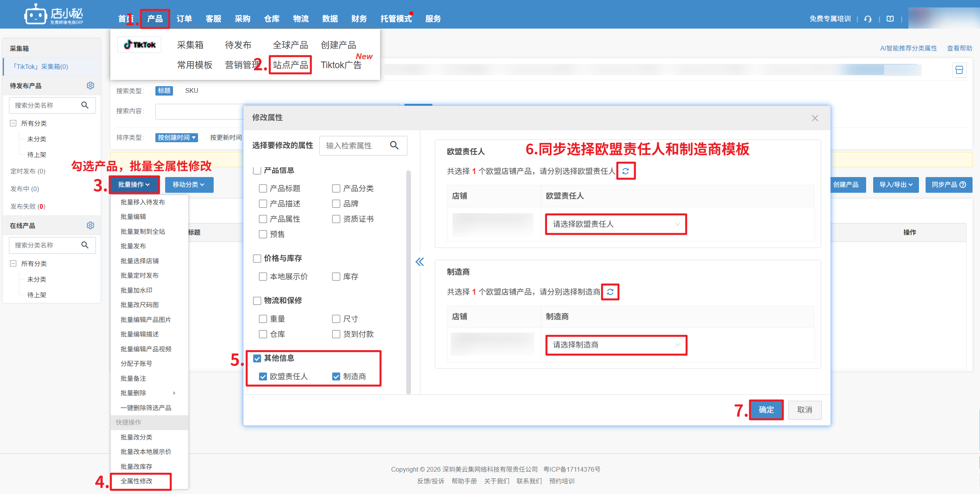Image resolution: width=980 pixels, height=494 pixels.
Task: Uncheck the 欧盟责任人 checkbox
Action: (x=263, y=376)
